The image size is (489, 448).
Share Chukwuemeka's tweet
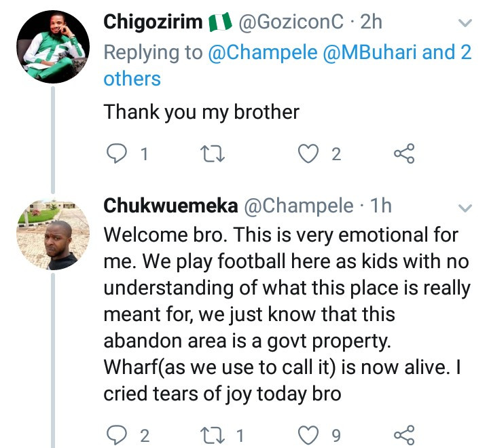coord(404,434)
